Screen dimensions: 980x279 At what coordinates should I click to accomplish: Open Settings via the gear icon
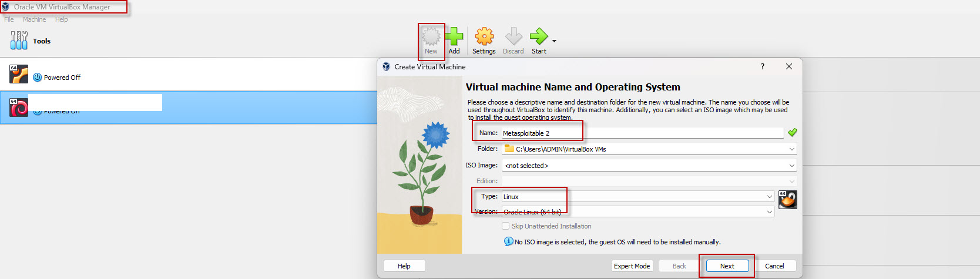tap(484, 37)
